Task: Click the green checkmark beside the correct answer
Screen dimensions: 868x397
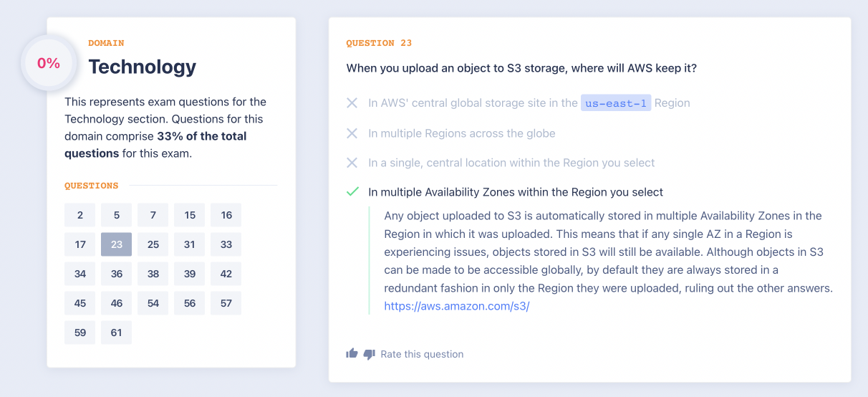Action: (352, 192)
